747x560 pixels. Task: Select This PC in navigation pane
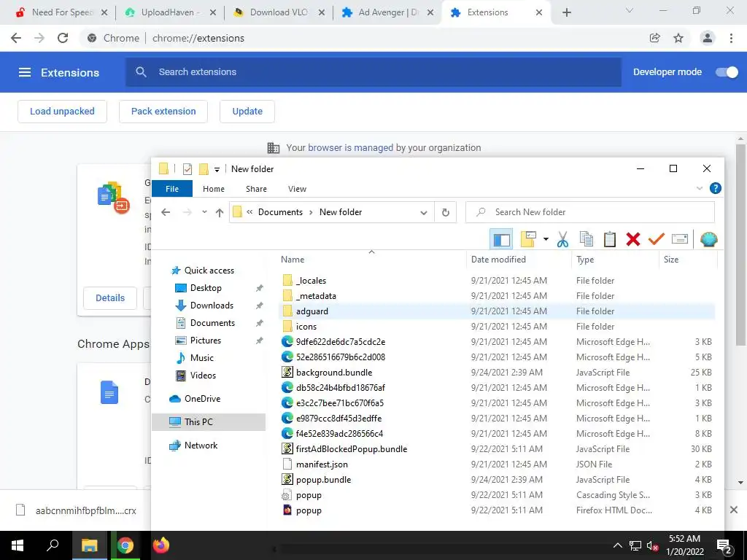[208, 422]
